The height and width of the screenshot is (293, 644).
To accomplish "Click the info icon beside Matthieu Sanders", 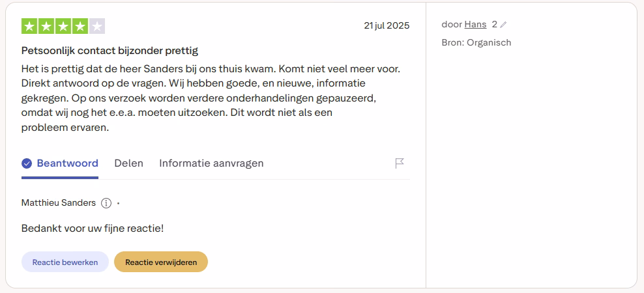I will click(x=106, y=203).
